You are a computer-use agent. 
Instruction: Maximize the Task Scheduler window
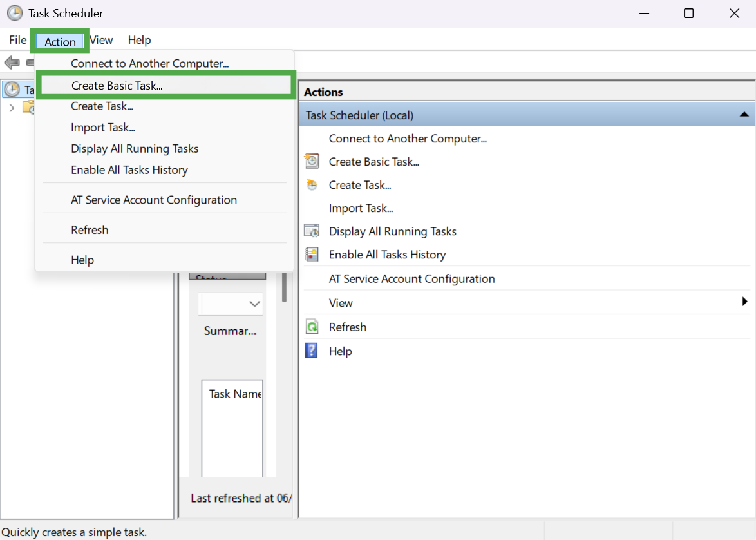(688, 13)
